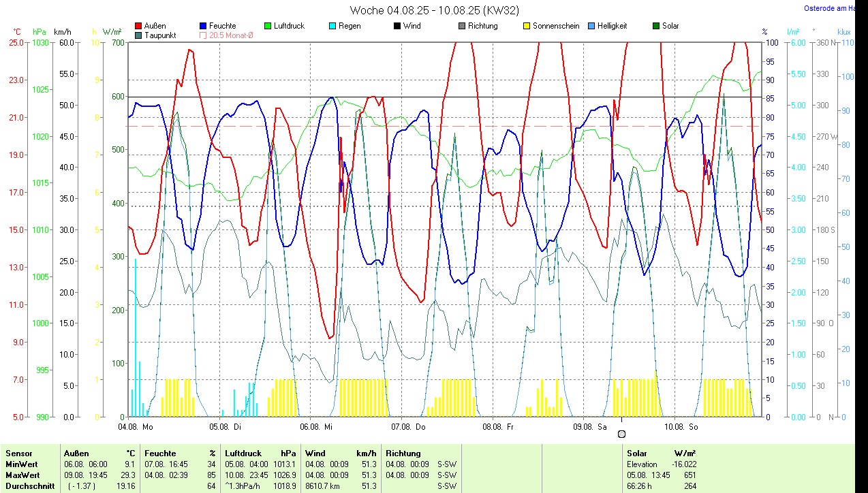Select the yellow Sonnenschein legend swatch
The width and height of the screenshot is (868, 493).
[x=527, y=27]
